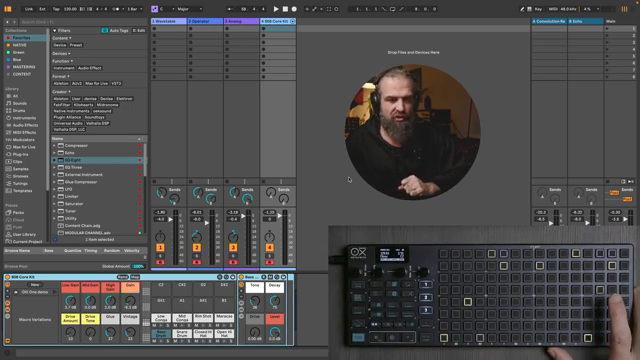Open the Instruments library category
640x360 pixels.
tap(24, 118)
